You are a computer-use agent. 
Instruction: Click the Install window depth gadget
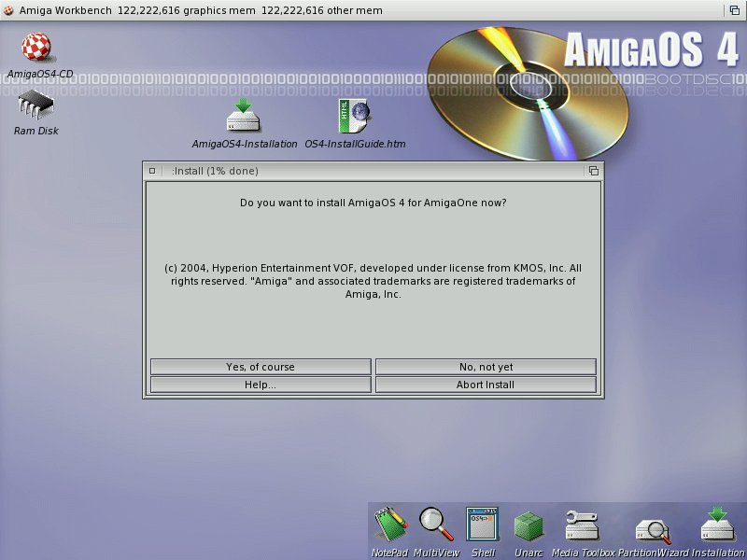click(594, 171)
